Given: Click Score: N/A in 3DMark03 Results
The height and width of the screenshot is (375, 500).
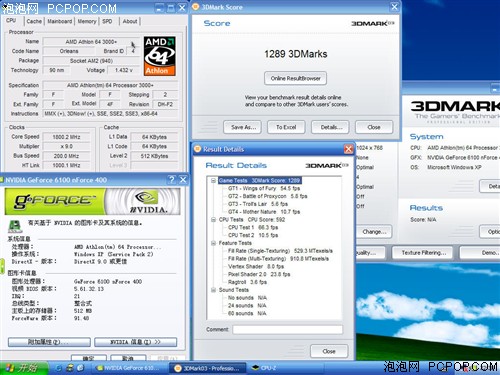Looking at the screenshot, I should pos(423,220).
